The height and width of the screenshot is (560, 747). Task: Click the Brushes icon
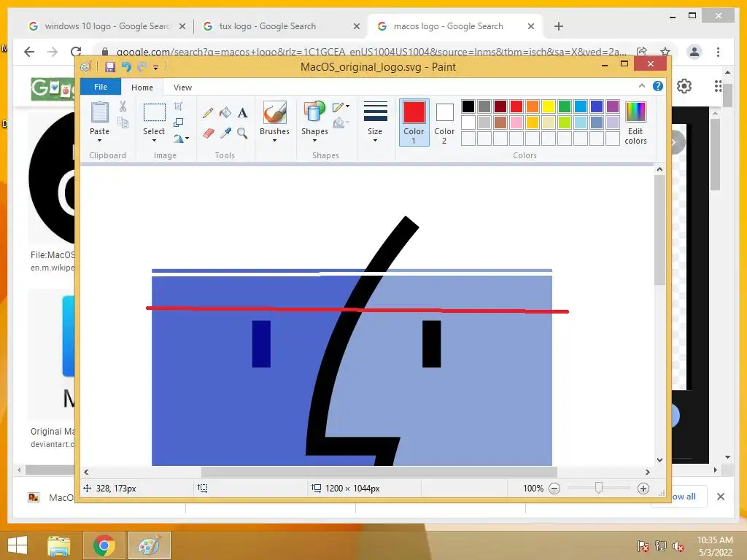pos(275,113)
